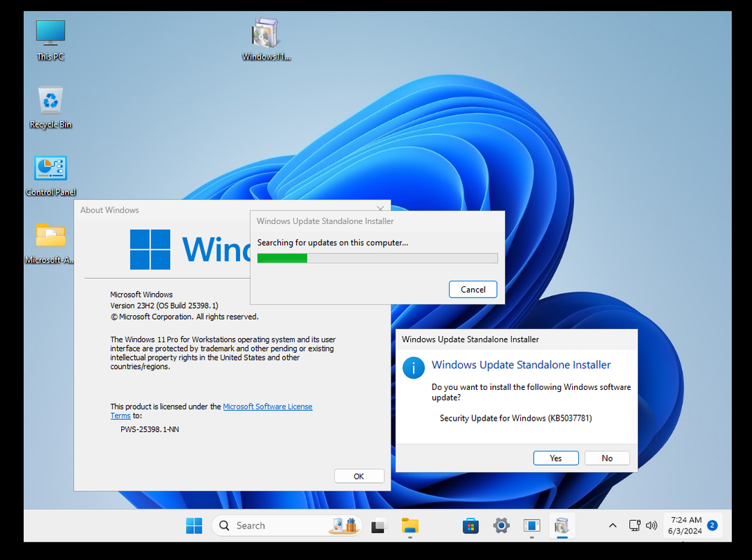Open Task View from the taskbar
The image size is (752, 560).
379,526
